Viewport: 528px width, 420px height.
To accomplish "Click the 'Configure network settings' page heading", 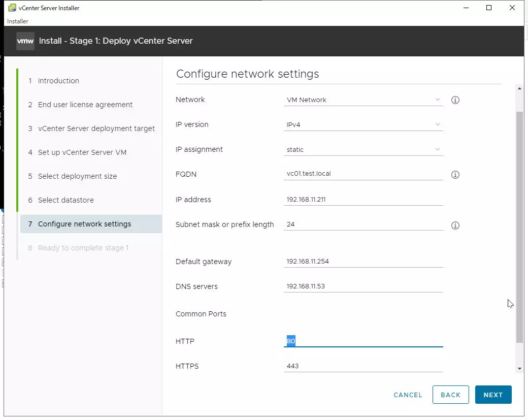I will pyautogui.click(x=248, y=74).
